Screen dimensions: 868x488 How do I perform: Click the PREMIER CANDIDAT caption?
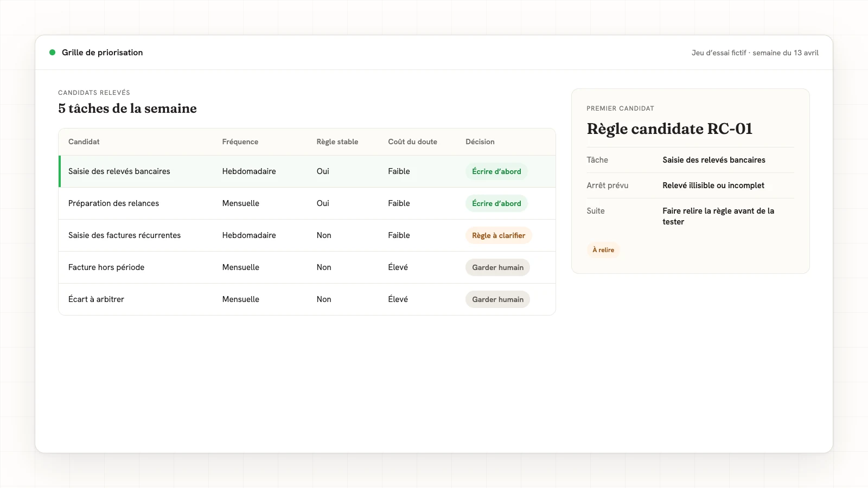point(621,108)
